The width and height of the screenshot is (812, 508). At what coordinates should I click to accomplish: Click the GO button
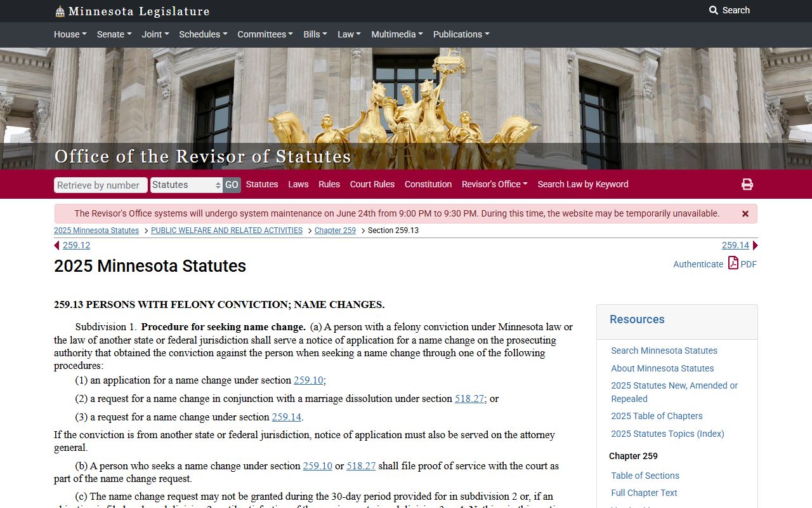pos(232,185)
